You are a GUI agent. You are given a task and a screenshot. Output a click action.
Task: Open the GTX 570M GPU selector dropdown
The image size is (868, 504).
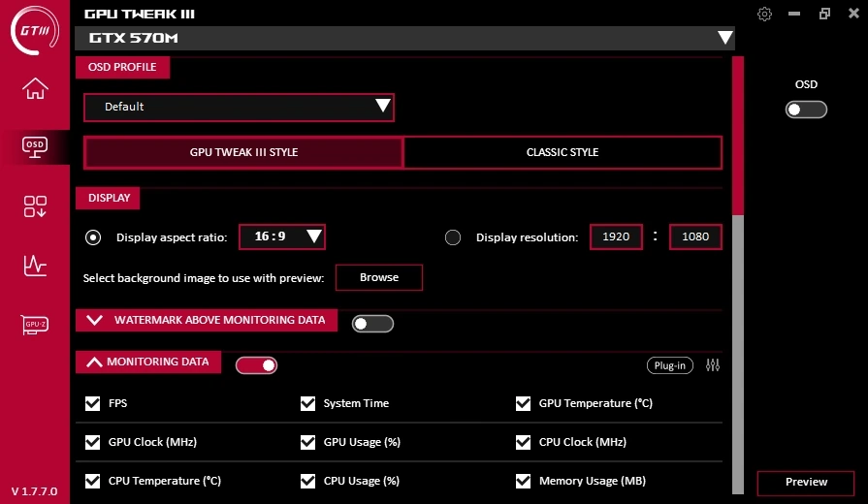coord(404,38)
